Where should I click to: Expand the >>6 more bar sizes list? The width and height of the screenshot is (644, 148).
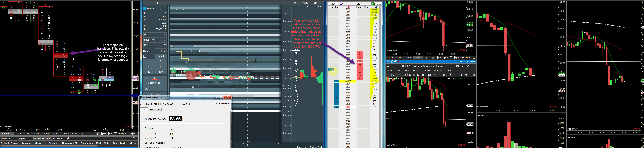426,58
